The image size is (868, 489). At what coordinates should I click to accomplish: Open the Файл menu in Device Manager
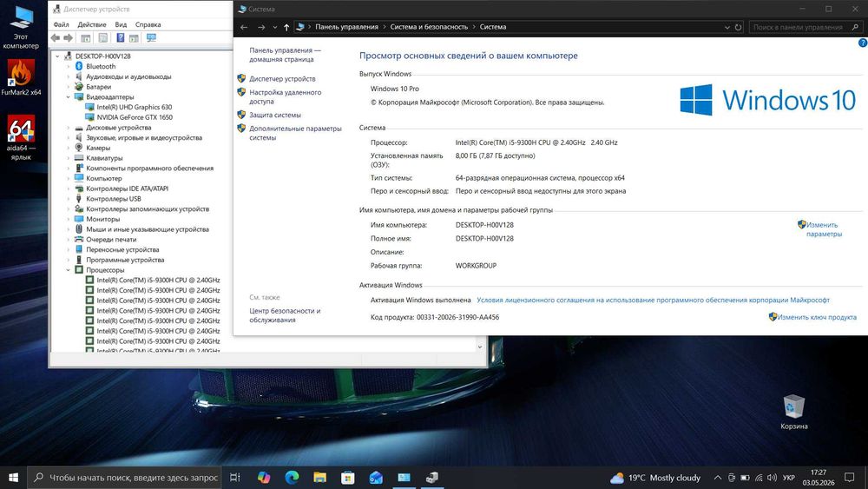pos(61,24)
